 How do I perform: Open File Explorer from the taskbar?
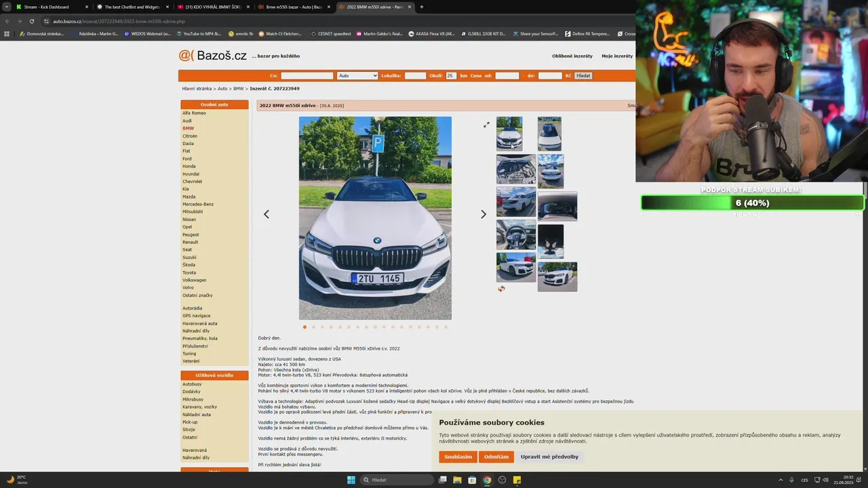point(457,480)
